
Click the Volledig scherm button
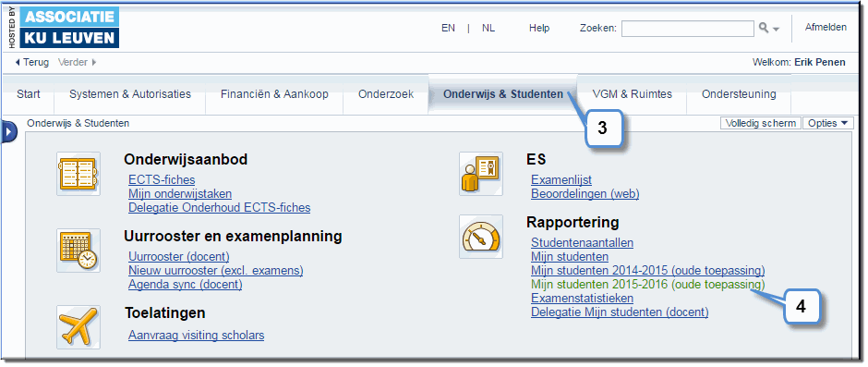(761, 123)
